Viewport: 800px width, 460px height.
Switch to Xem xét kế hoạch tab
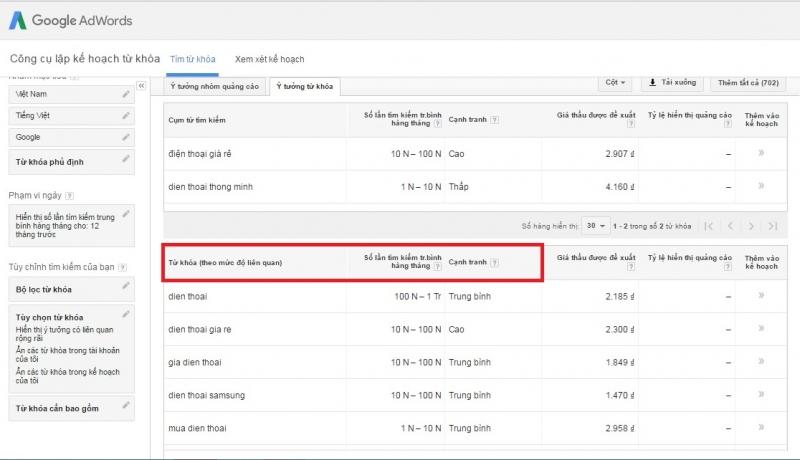(269, 59)
